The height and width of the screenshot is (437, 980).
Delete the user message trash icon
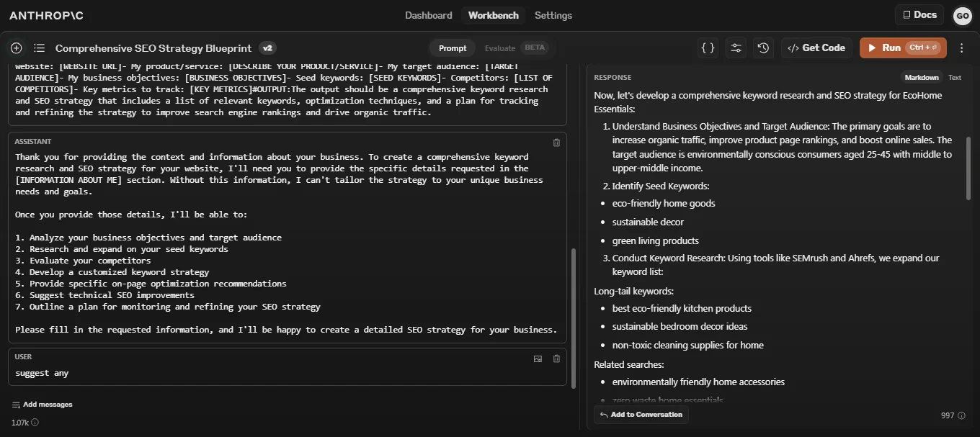[x=556, y=359]
